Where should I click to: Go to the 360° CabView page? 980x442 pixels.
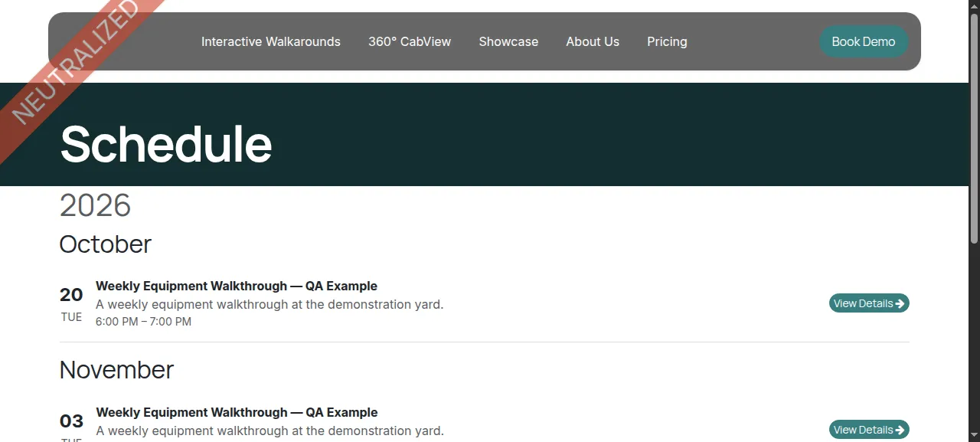(x=410, y=41)
